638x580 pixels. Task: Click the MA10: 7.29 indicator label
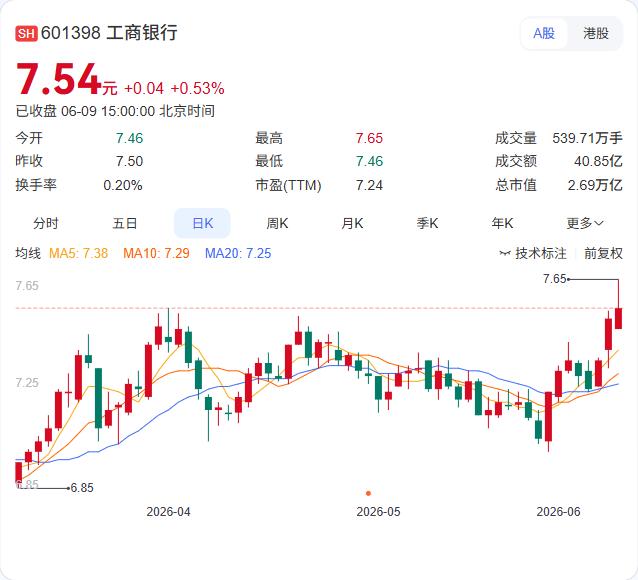pos(156,254)
